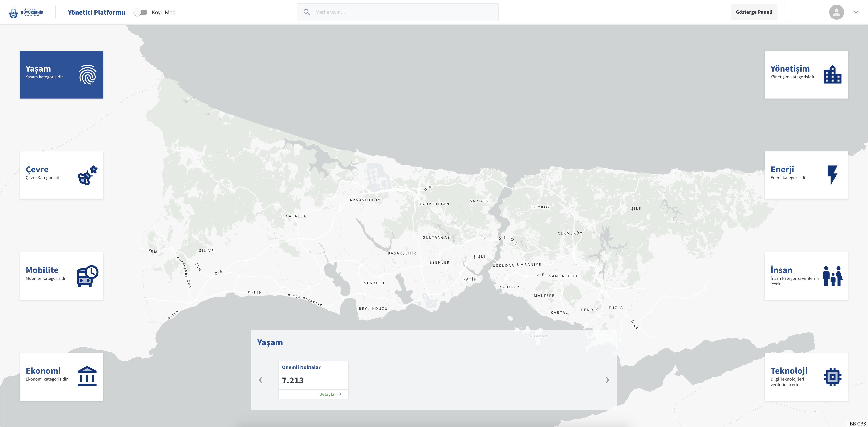Click the Koyu Mod label
868x427 pixels.
click(x=163, y=13)
